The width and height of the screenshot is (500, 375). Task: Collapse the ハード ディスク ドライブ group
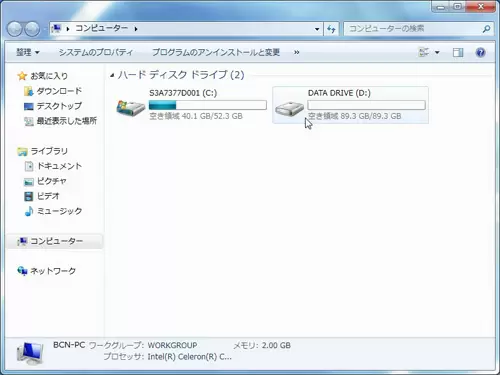[112, 75]
